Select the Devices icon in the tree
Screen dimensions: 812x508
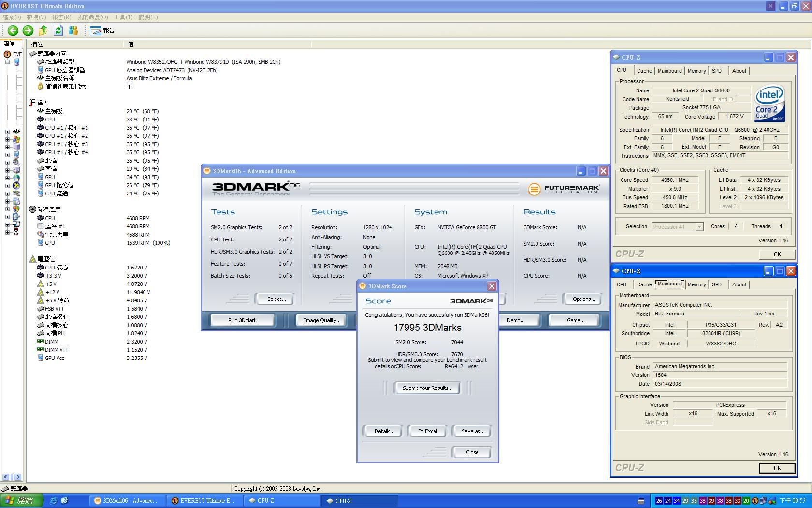pyautogui.click(x=16, y=194)
